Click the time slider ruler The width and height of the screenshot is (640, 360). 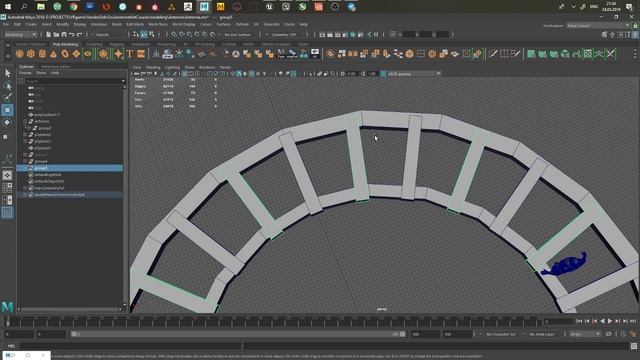(273, 322)
